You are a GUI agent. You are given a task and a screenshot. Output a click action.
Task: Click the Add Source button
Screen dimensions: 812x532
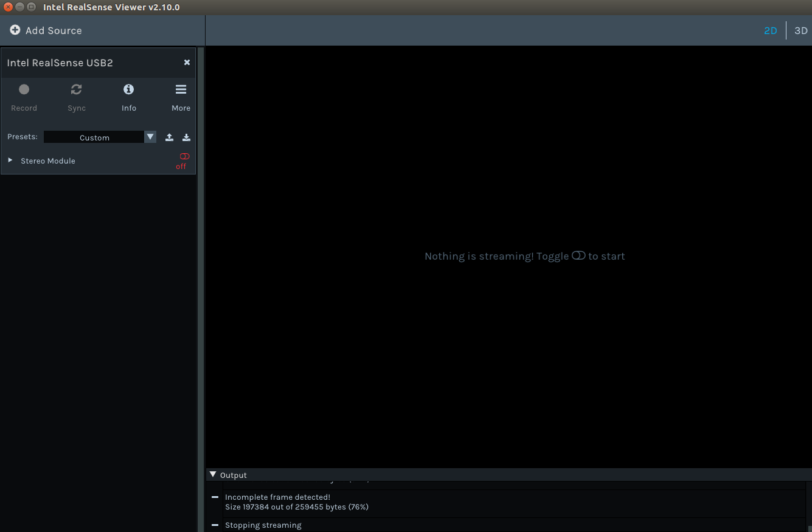pos(47,30)
